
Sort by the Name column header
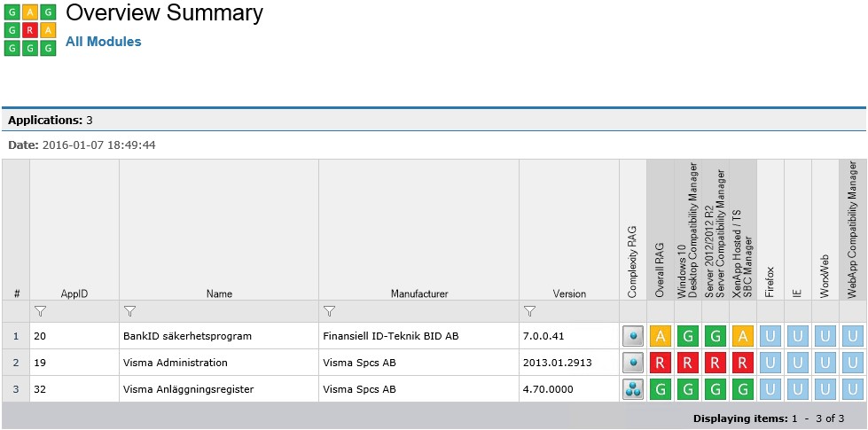218,293
